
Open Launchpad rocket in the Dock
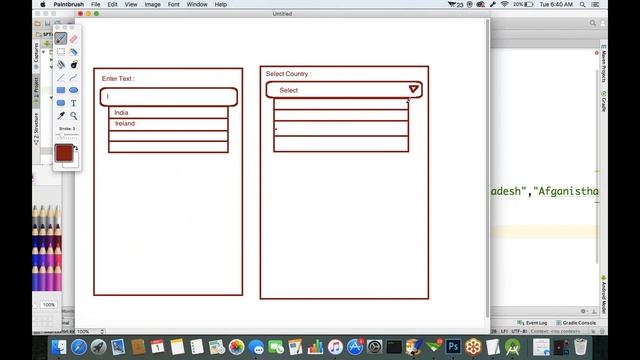click(98, 347)
